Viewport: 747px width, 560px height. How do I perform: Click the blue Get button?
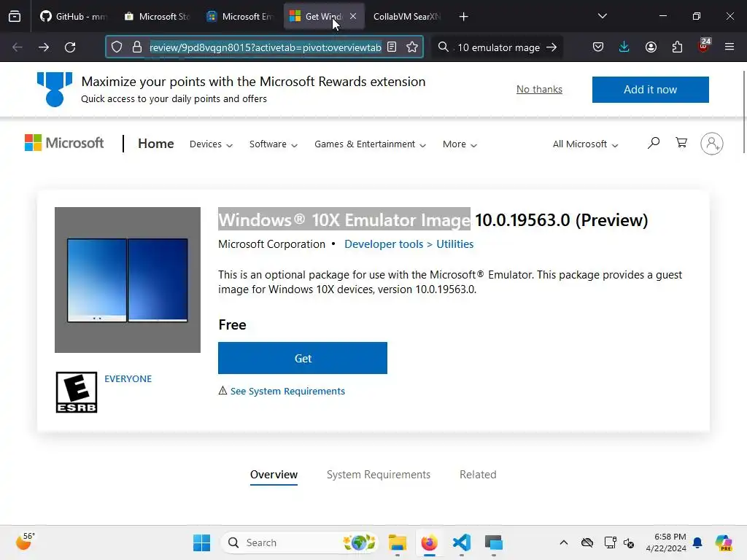(303, 358)
